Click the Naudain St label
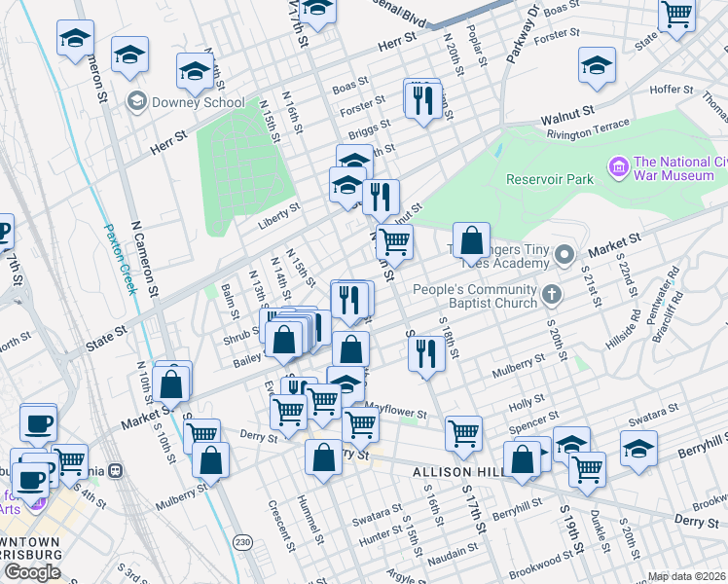The width and height of the screenshot is (728, 584). point(453,555)
